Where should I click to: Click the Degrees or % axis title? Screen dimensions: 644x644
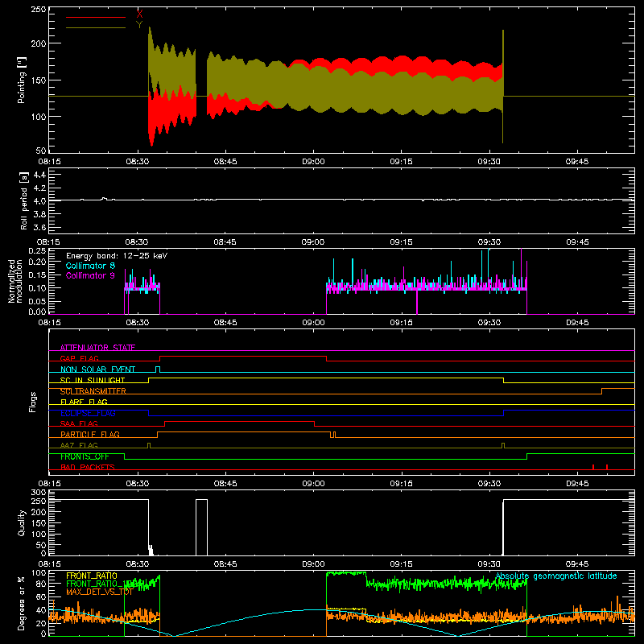pos(22,603)
